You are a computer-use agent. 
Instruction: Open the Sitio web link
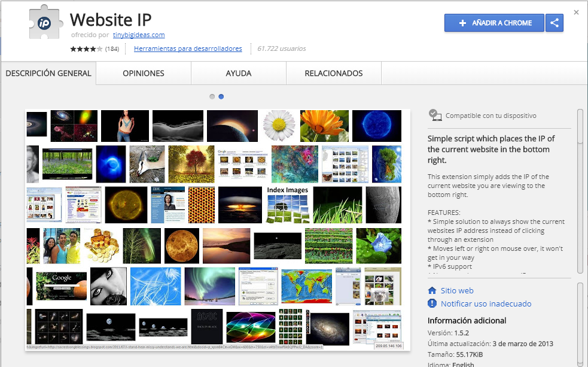tap(457, 290)
